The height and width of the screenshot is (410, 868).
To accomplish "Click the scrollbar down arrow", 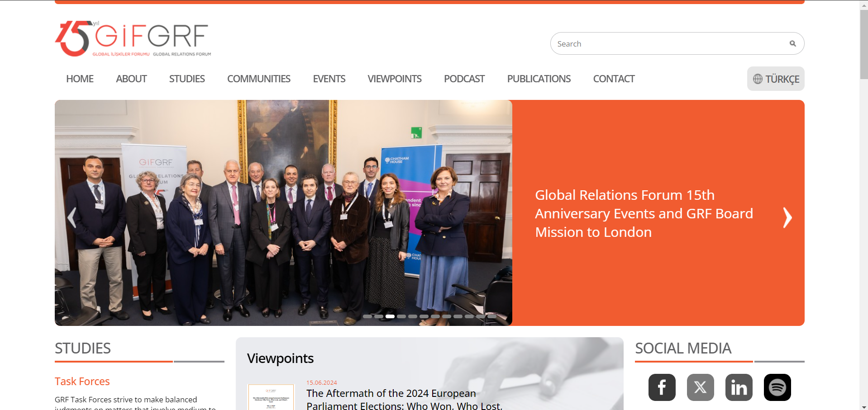I will click(x=864, y=406).
